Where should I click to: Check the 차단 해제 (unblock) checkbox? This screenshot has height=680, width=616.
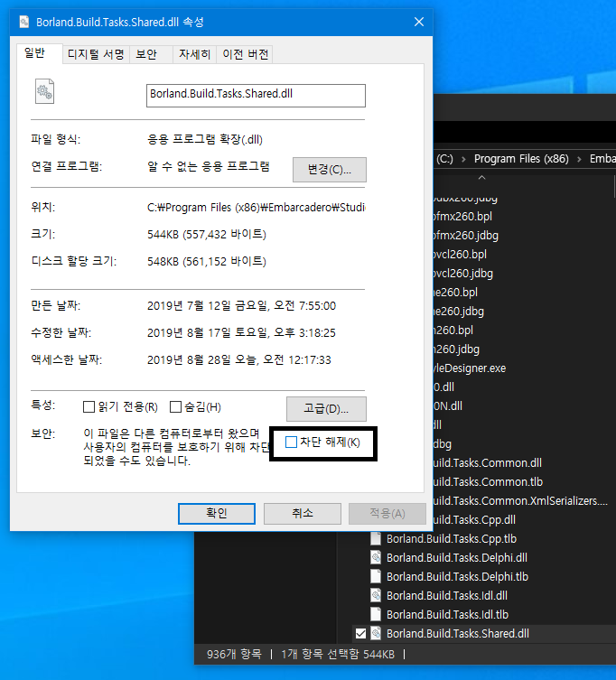click(291, 442)
